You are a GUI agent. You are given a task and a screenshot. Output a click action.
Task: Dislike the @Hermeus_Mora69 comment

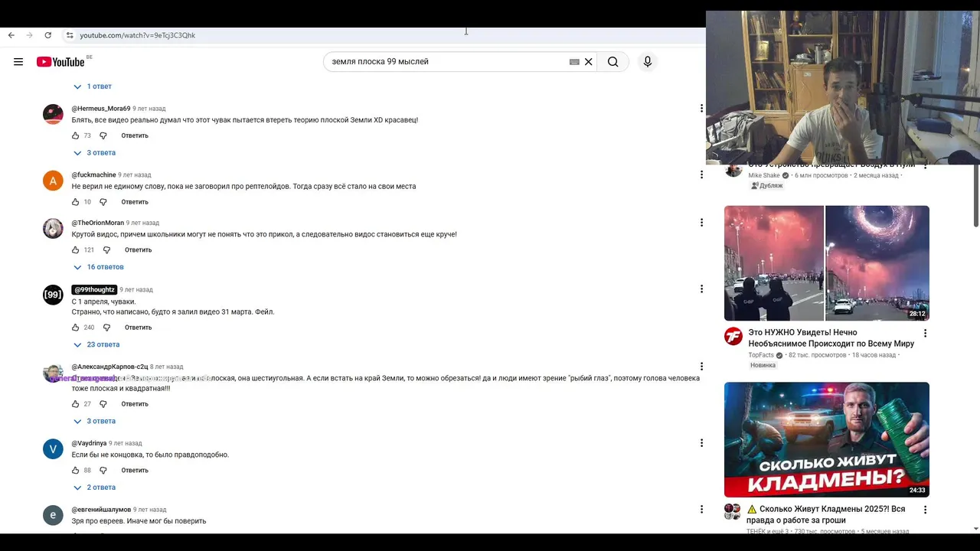click(x=103, y=135)
